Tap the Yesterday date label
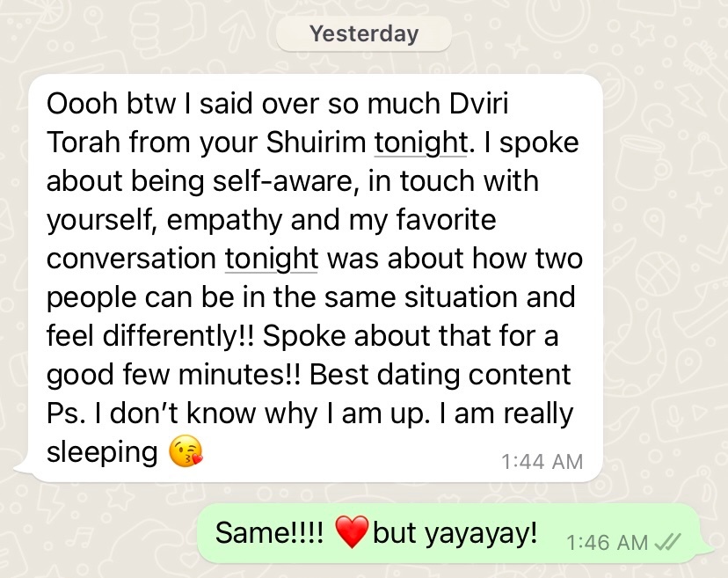This screenshot has height=578, width=728. click(364, 33)
